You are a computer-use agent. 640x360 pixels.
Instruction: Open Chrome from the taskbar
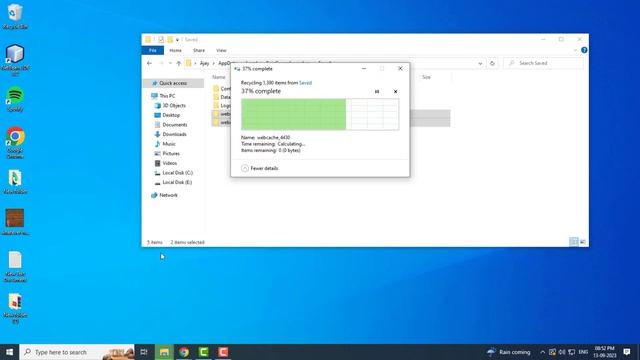point(184,352)
